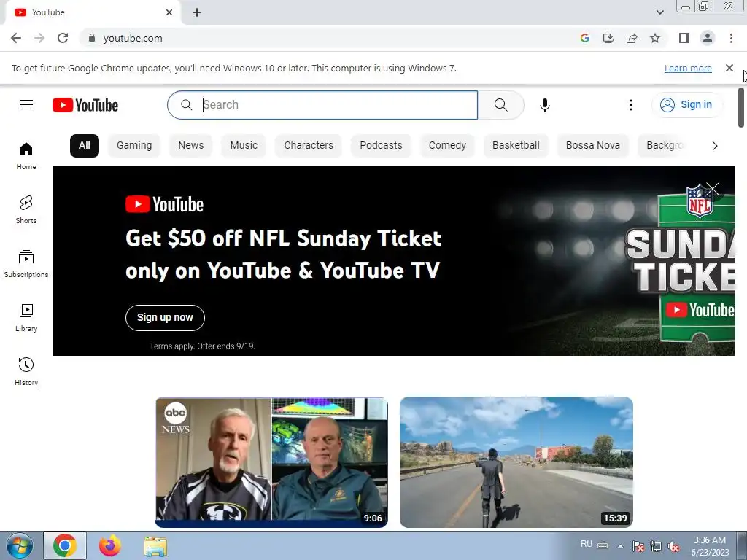Open a new tab with the plus button
This screenshot has width=747, height=560.
197,12
